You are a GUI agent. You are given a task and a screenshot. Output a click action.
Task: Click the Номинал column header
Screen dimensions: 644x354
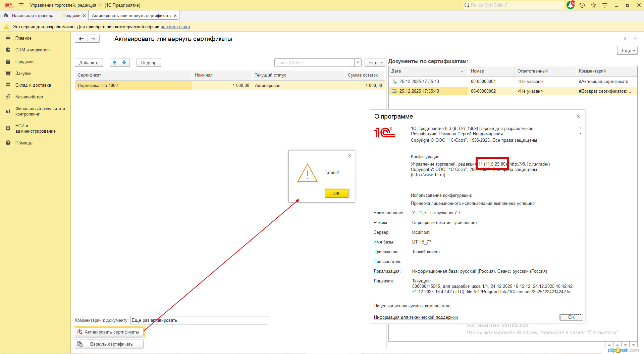(222, 75)
